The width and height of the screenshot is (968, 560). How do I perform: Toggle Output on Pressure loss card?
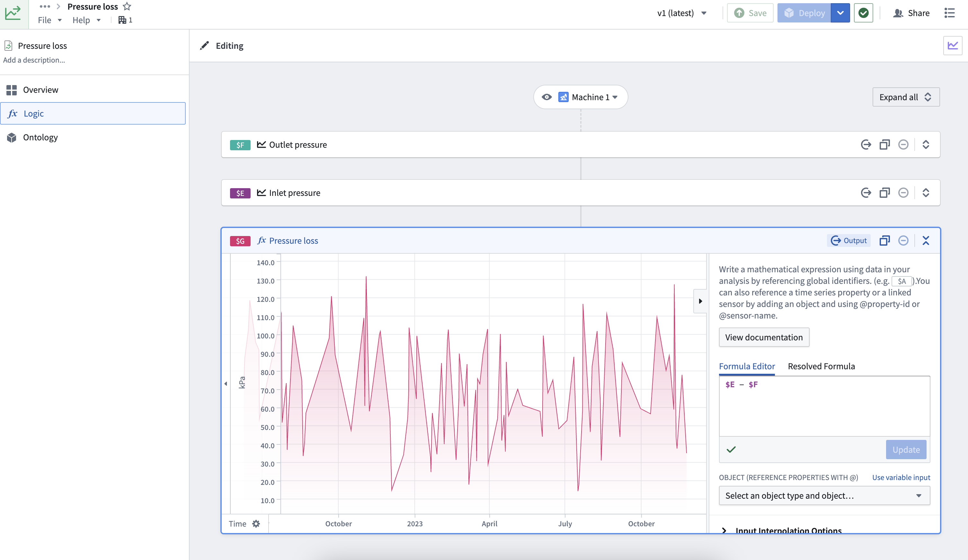pos(849,241)
